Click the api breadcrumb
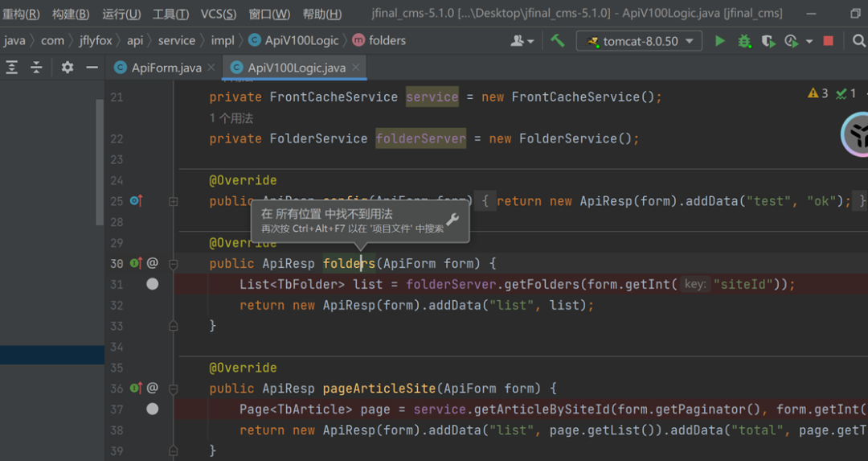868x461 pixels. tap(135, 40)
